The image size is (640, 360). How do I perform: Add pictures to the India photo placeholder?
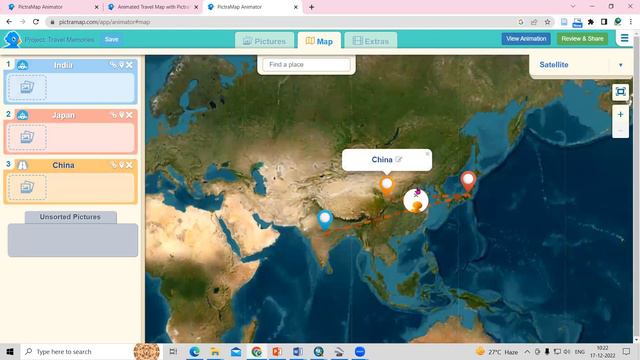coord(27,87)
